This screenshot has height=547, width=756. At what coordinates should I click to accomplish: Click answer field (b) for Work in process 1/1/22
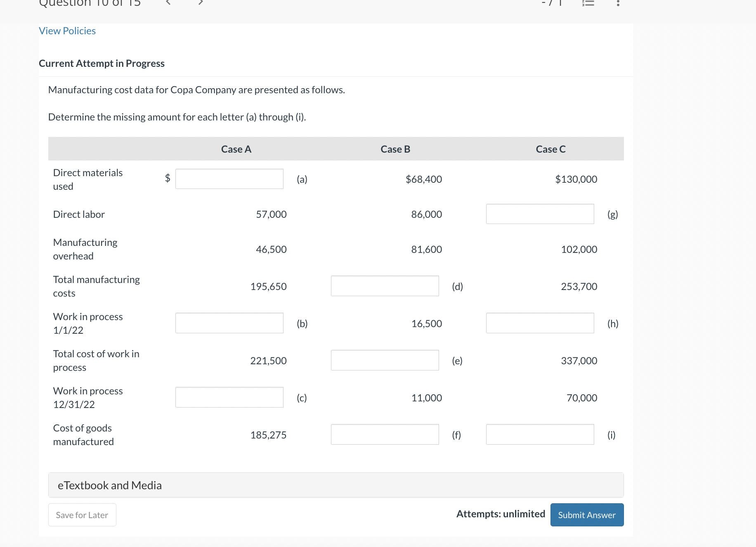click(x=229, y=323)
